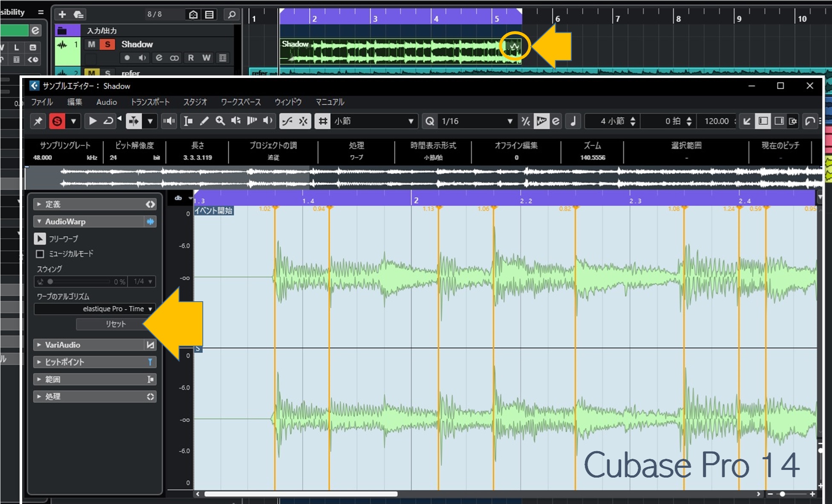Adjust horizontal zoom slider at bottom right
Viewport: 832px width, 504px height.
pyautogui.click(x=782, y=494)
